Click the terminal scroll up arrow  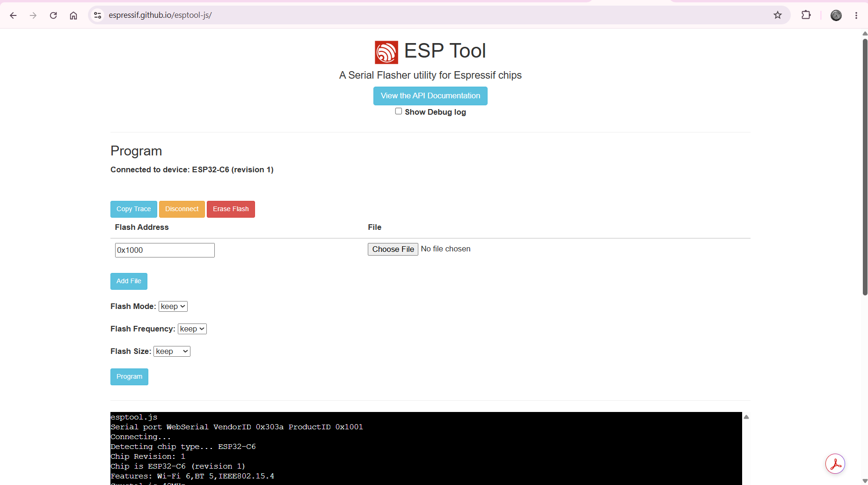coord(746,417)
